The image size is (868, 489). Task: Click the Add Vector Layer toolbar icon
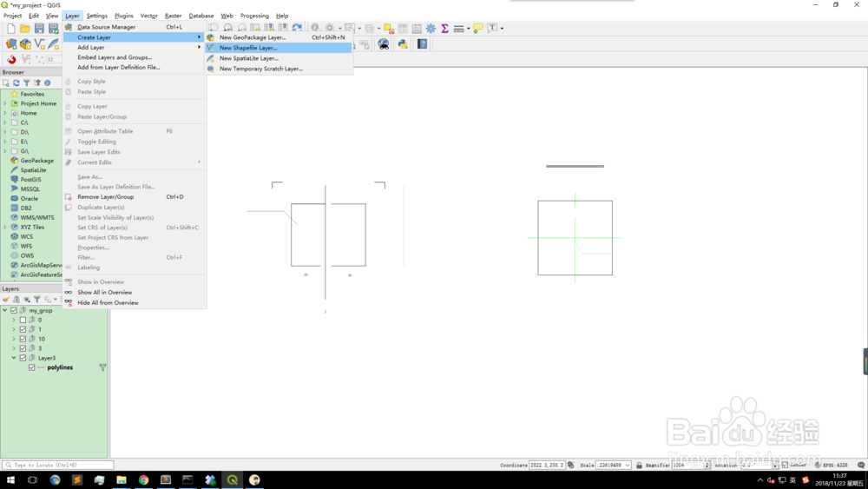pos(11,43)
